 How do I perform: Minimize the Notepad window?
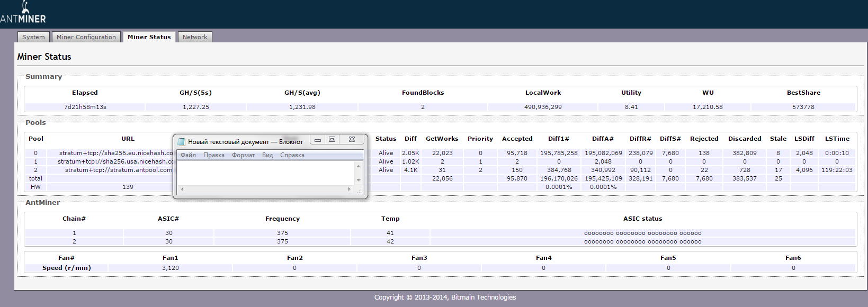(318, 140)
